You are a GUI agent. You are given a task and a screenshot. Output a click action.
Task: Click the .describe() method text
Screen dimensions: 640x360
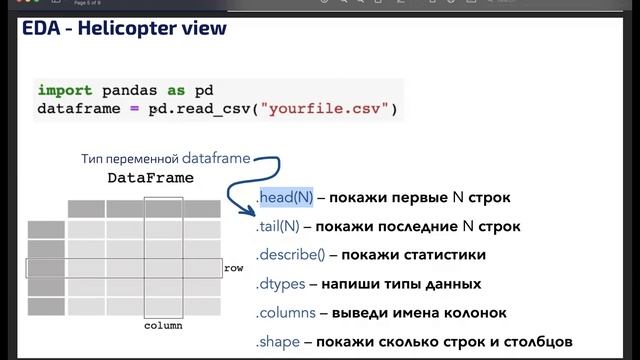pos(291,255)
